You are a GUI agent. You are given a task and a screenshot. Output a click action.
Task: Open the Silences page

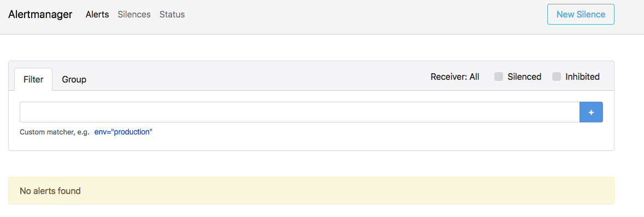pyautogui.click(x=134, y=14)
